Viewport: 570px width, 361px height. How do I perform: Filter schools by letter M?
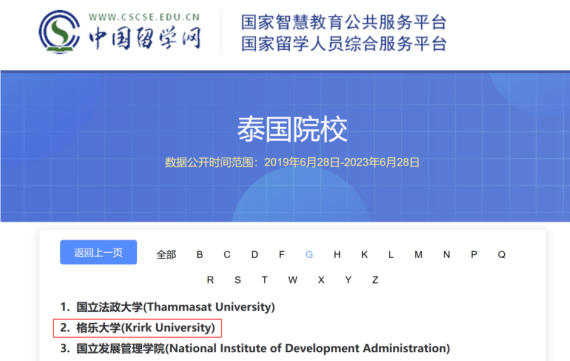[x=418, y=254]
